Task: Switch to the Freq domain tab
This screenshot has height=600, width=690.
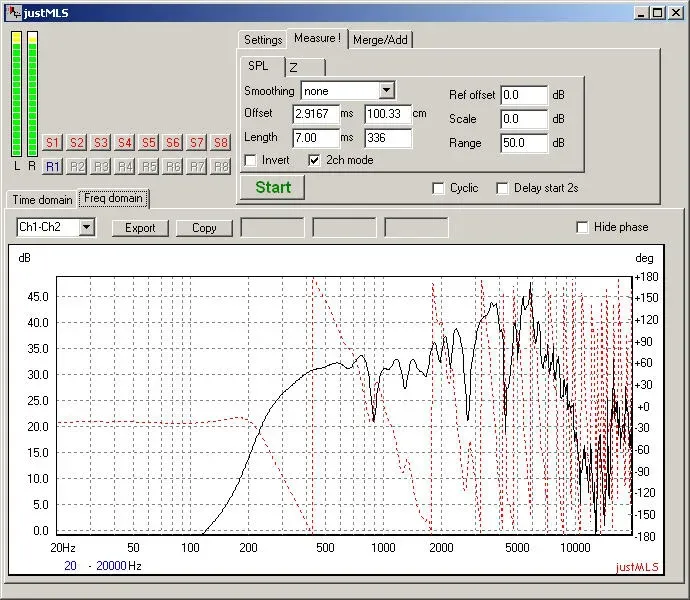Action: tap(114, 198)
